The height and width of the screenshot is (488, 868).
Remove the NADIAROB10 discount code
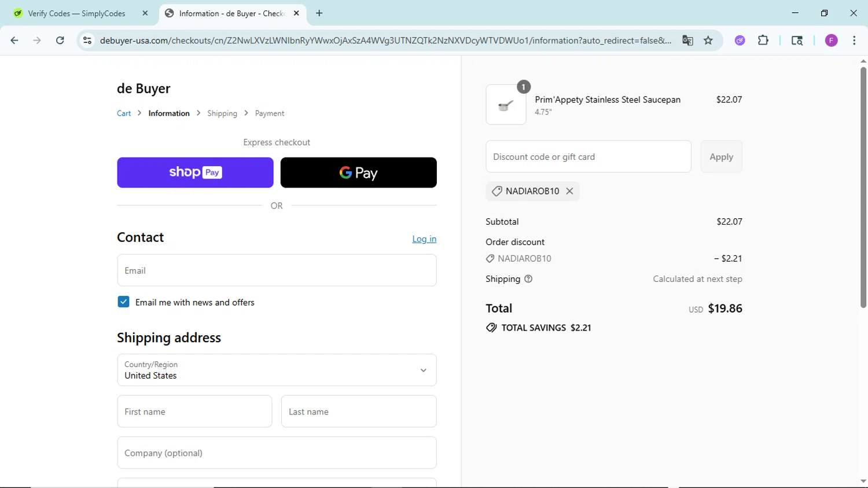(x=569, y=191)
